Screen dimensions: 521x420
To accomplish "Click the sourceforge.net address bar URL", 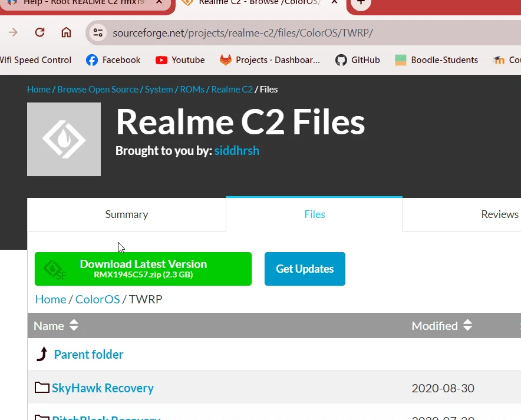I will pyautogui.click(x=243, y=33).
